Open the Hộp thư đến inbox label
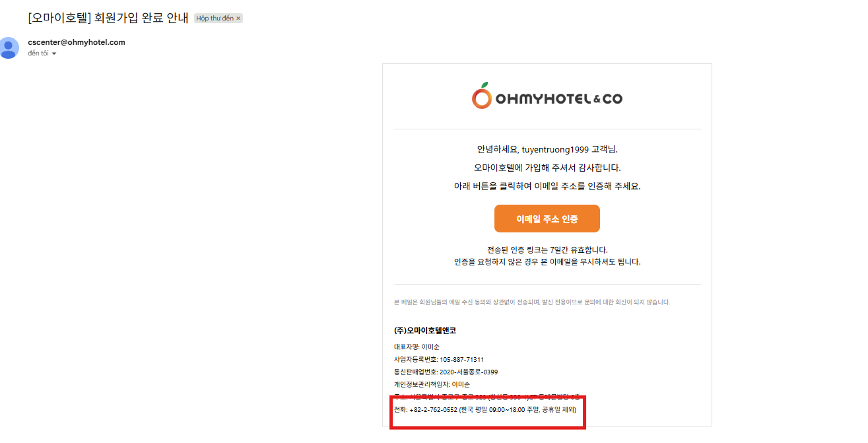The height and width of the screenshot is (443, 868). coord(215,18)
